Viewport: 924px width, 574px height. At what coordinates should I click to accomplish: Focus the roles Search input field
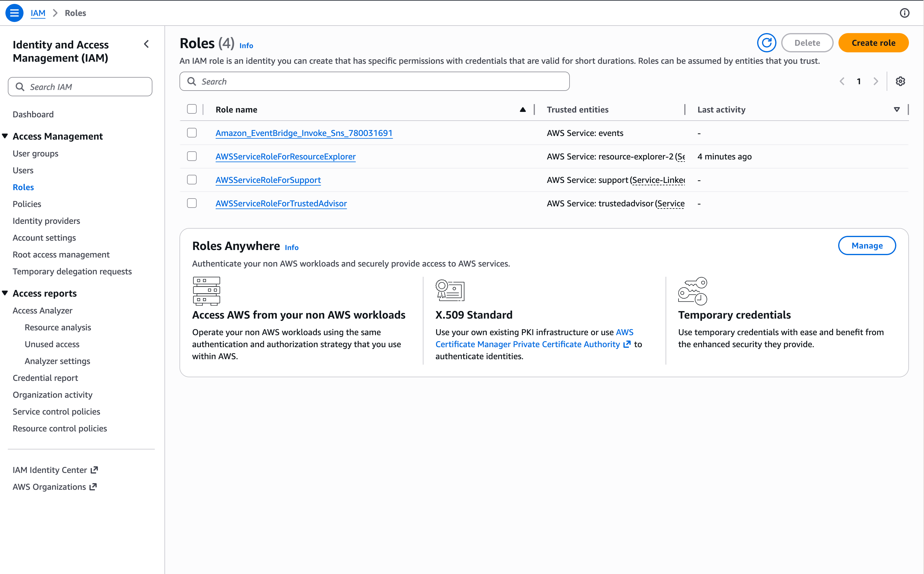[374, 81]
